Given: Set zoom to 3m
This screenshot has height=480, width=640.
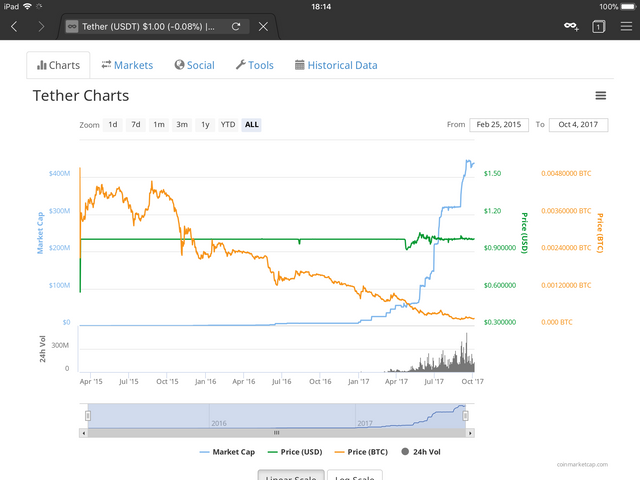Looking at the screenshot, I should [182, 124].
